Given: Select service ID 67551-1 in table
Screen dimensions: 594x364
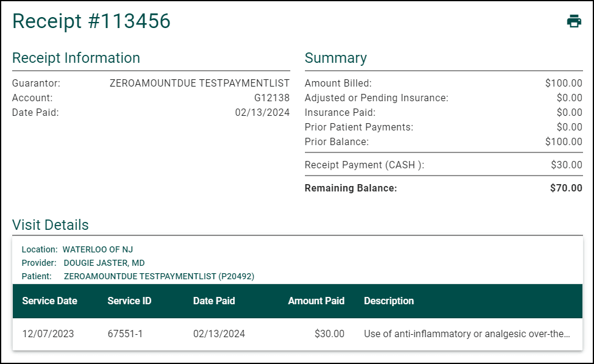Looking at the screenshot, I should (x=125, y=334).
